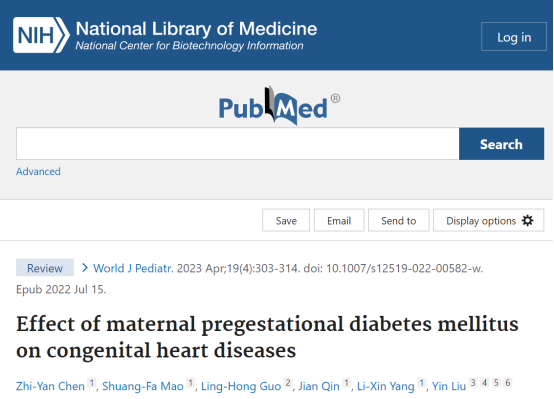554x399 pixels.
Task: Click the NIH logo icon
Action: (41, 35)
